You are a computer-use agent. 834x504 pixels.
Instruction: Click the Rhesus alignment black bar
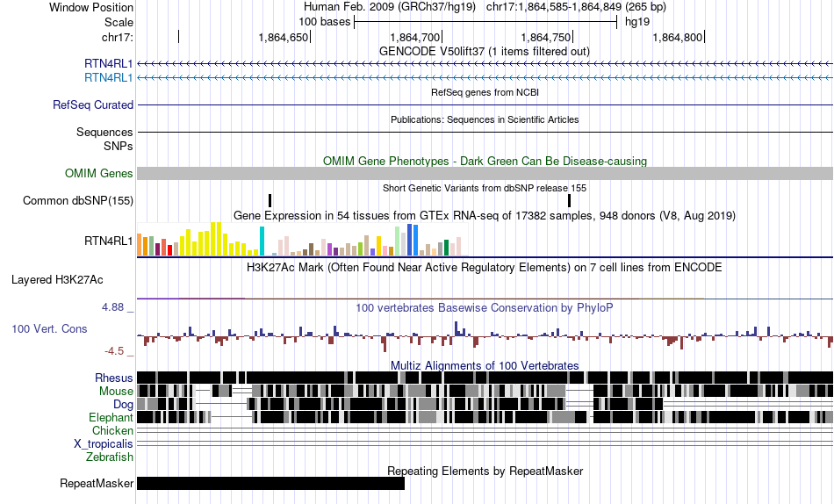click(485, 378)
